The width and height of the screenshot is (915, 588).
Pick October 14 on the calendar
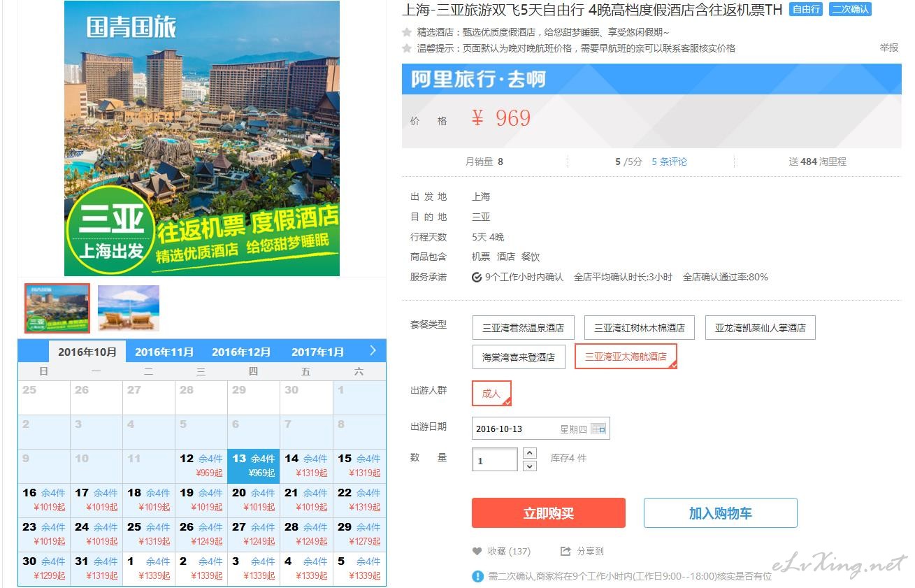[306, 466]
